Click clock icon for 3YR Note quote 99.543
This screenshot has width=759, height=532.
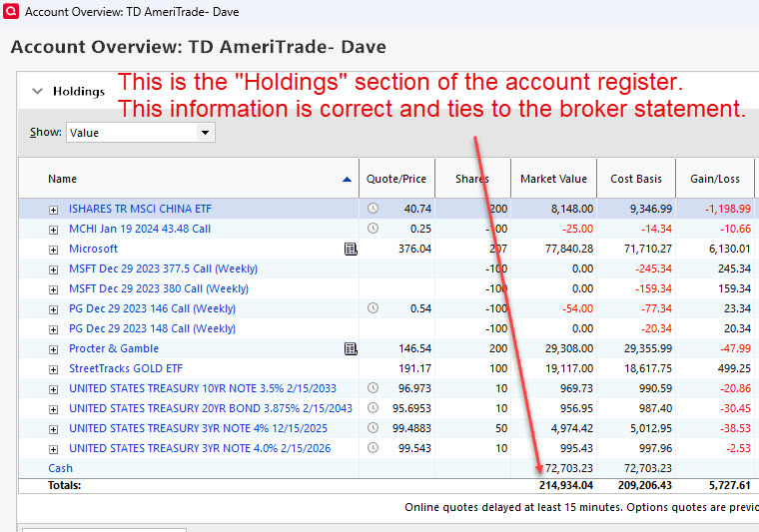point(373,448)
